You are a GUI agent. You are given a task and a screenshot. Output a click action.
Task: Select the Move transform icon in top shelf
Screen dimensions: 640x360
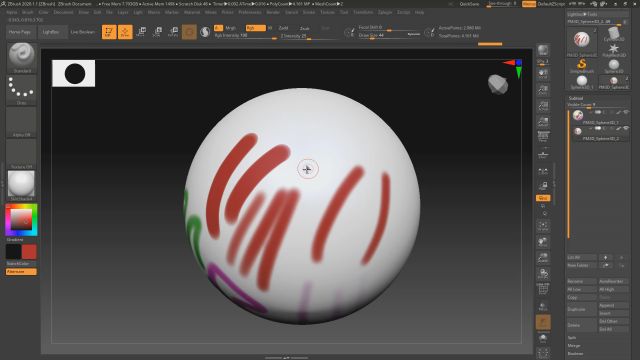[x=141, y=32]
